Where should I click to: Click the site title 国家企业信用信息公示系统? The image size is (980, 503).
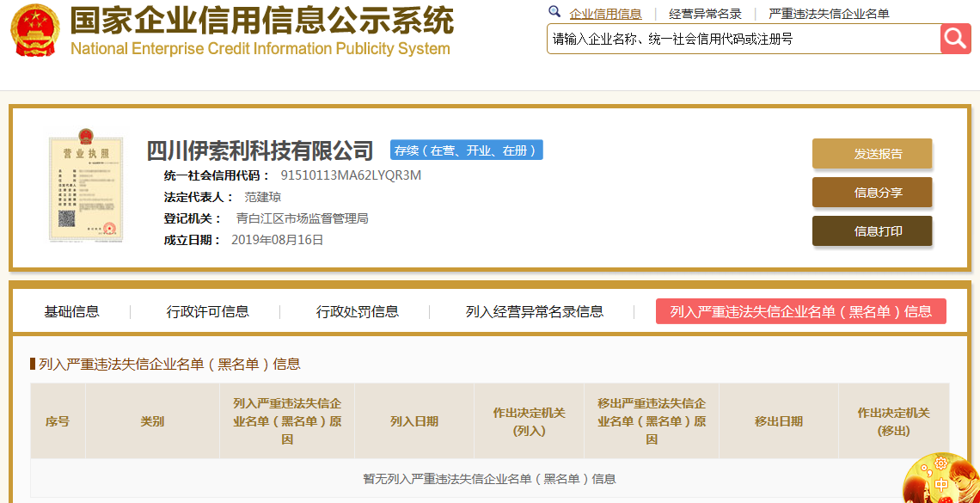coord(262,21)
